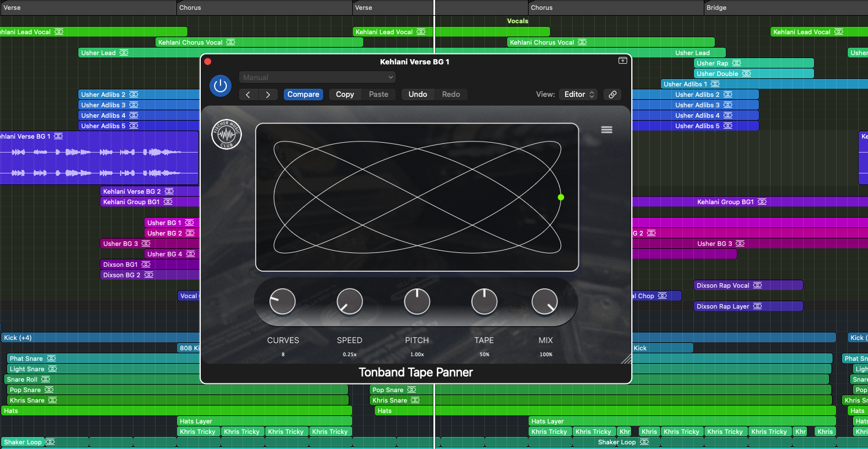Go to previous preset arrow

pos(248,95)
